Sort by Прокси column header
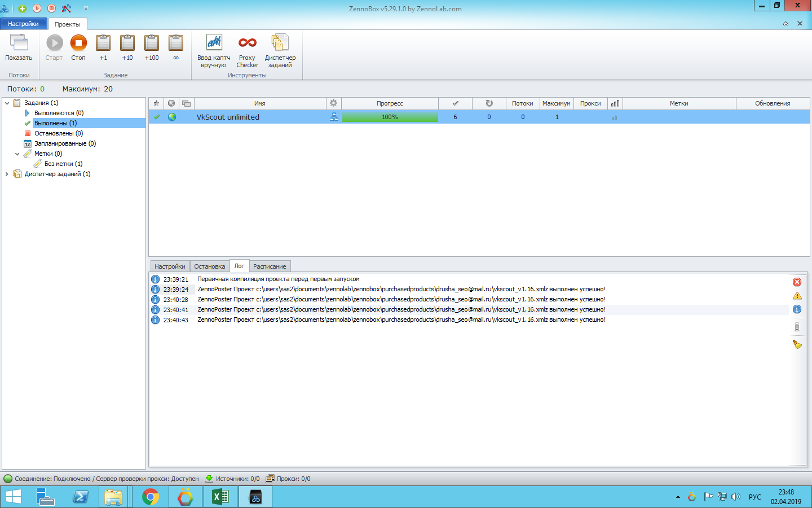 (x=590, y=103)
